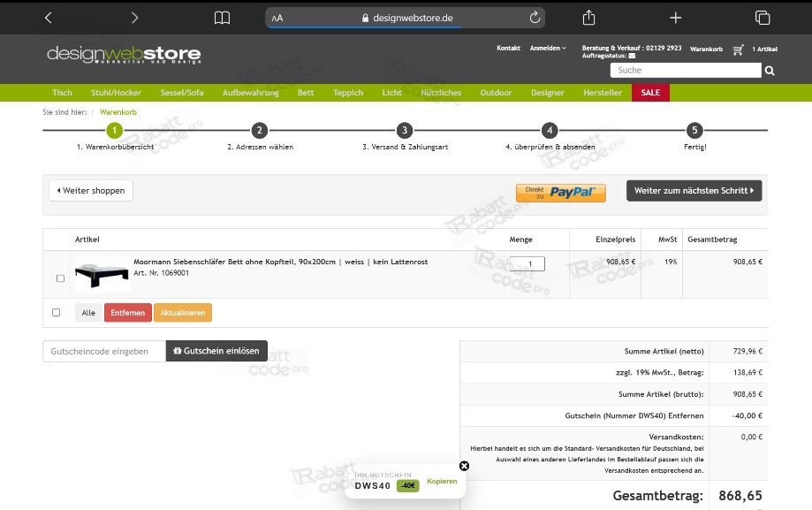Go forward with the browser forward arrow
Screen dimensions: 812x510
134,19
